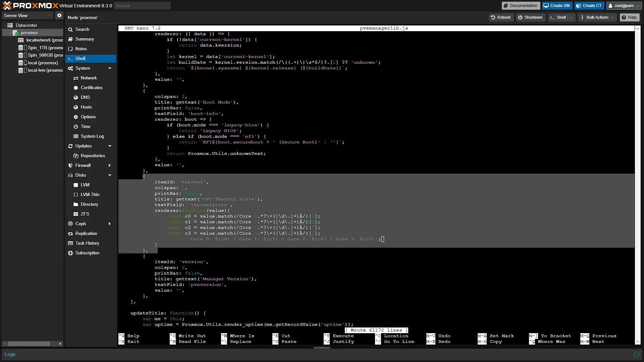This screenshot has height=362, width=644.
Task: Open the Network settings page
Action: (x=91, y=78)
